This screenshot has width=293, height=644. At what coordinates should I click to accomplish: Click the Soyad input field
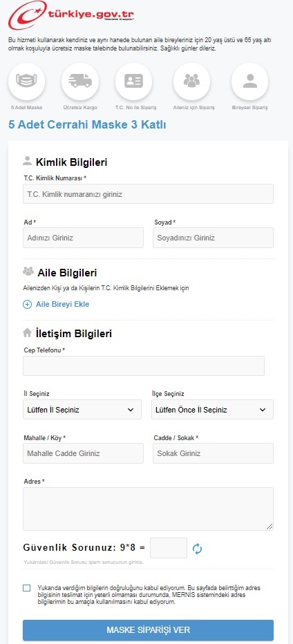pyautogui.click(x=213, y=238)
